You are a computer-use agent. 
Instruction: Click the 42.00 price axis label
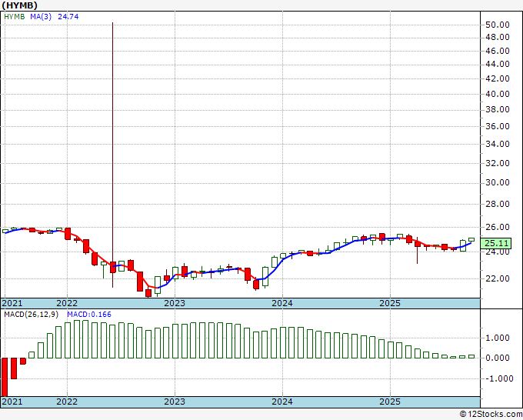pyautogui.click(x=498, y=78)
